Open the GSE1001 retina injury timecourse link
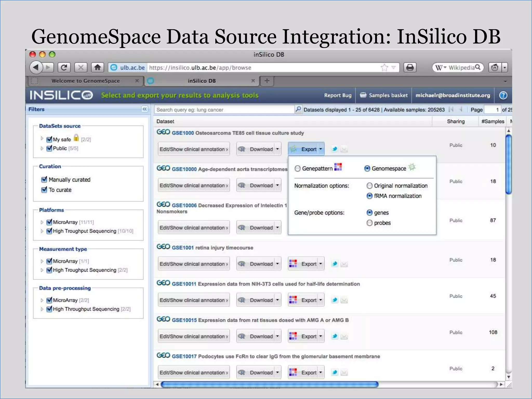 [x=212, y=248]
